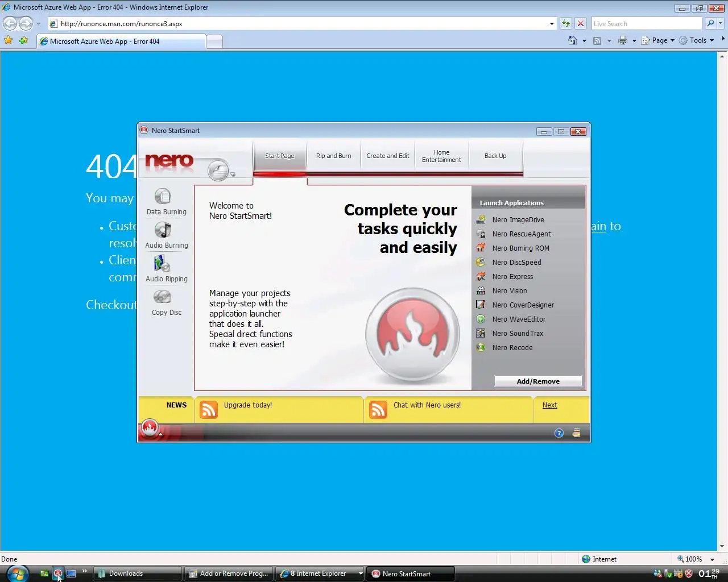Expand grouped Internet Explorer taskbar dropdown

[361, 573]
